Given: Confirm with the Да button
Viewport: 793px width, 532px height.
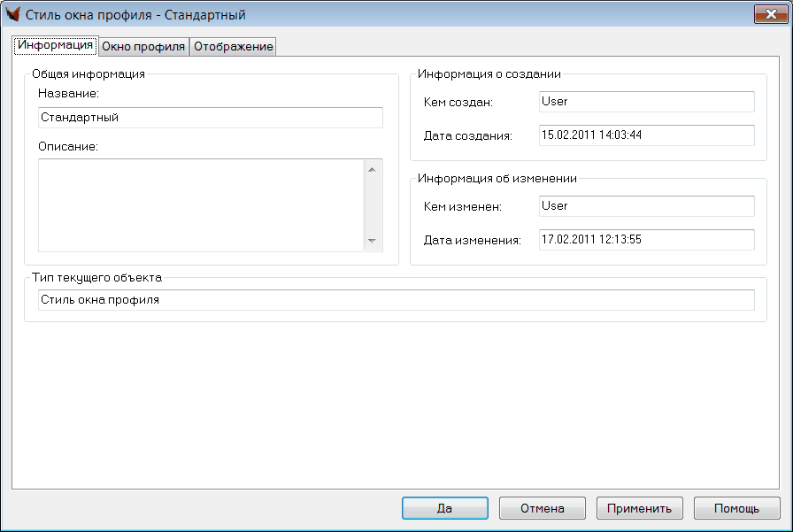Looking at the screenshot, I should (x=444, y=508).
